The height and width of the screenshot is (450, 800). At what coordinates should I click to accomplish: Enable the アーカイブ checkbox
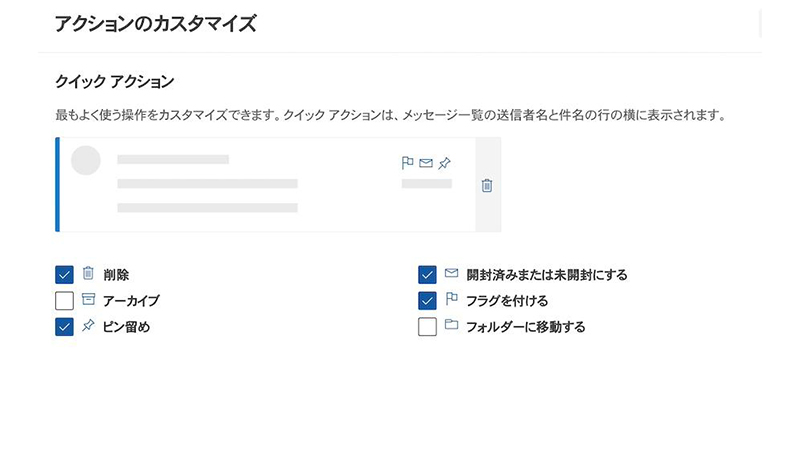point(65,301)
